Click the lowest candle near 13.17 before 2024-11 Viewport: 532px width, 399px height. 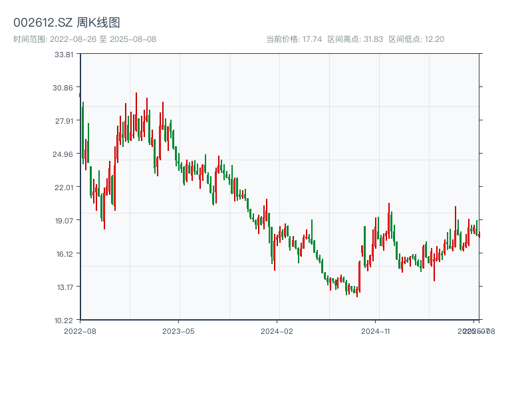click(357, 292)
